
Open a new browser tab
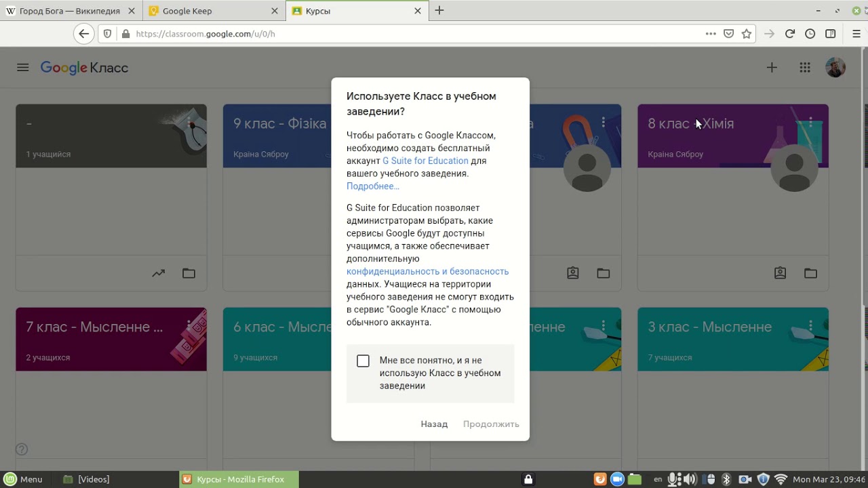[x=439, y=10]
